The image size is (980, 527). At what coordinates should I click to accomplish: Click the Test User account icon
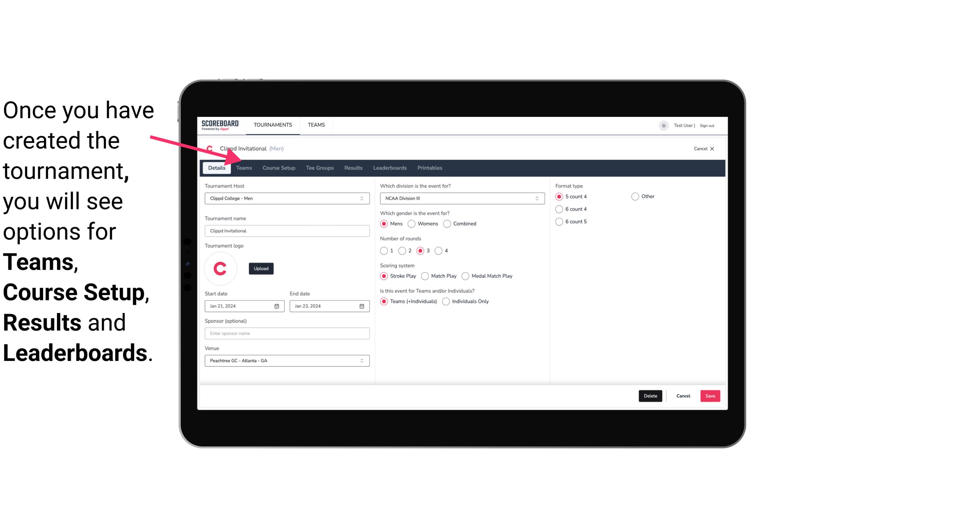(663, 125)
